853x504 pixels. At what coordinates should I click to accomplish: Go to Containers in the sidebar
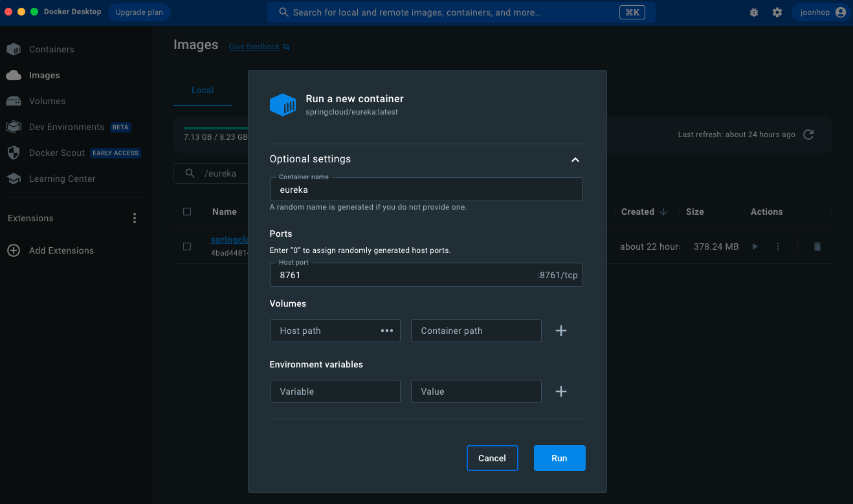click(x=52, y=49)
